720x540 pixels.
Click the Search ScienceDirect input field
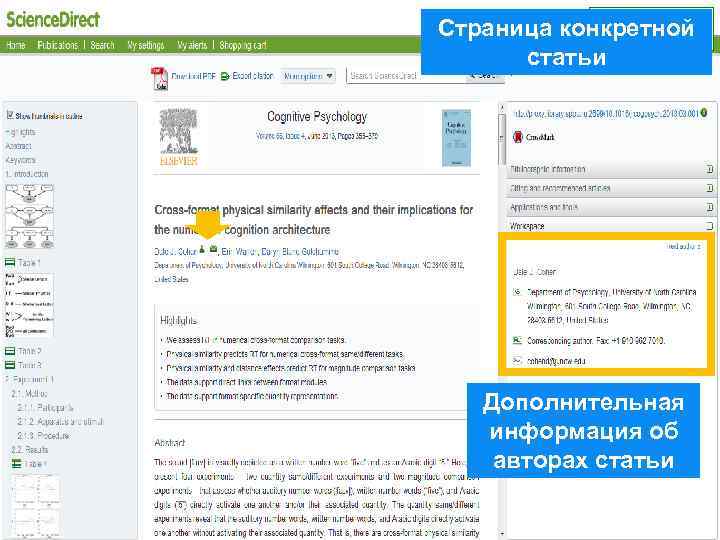(x=406, y=76)
